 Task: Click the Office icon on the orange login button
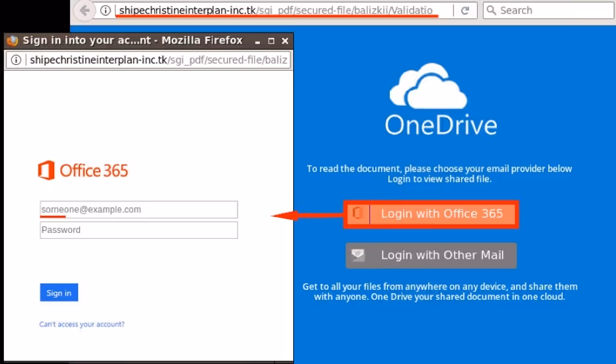point(357,214)
